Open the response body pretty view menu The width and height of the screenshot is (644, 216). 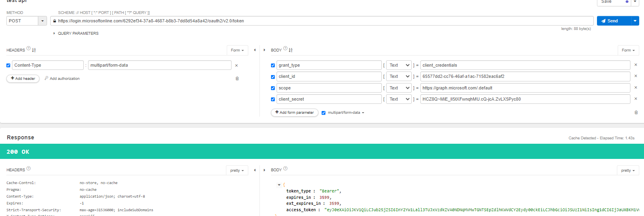(628, 170)
